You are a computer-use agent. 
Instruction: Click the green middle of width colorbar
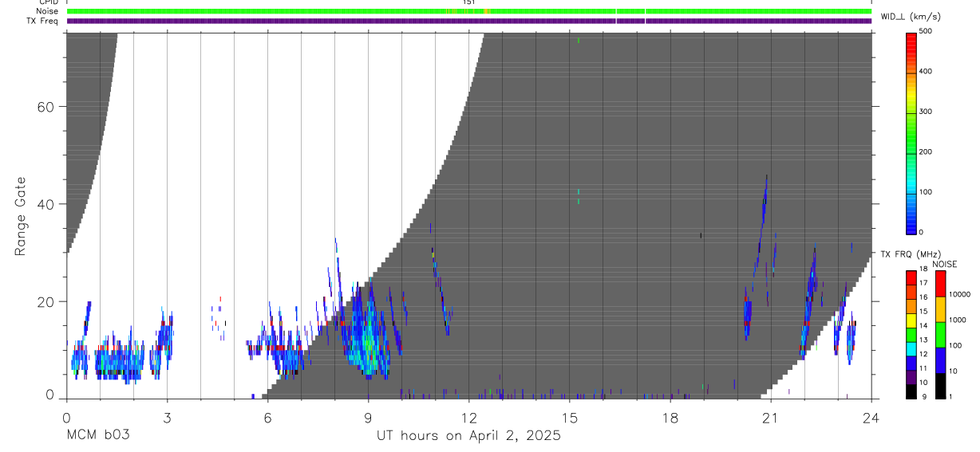[911, 132]
